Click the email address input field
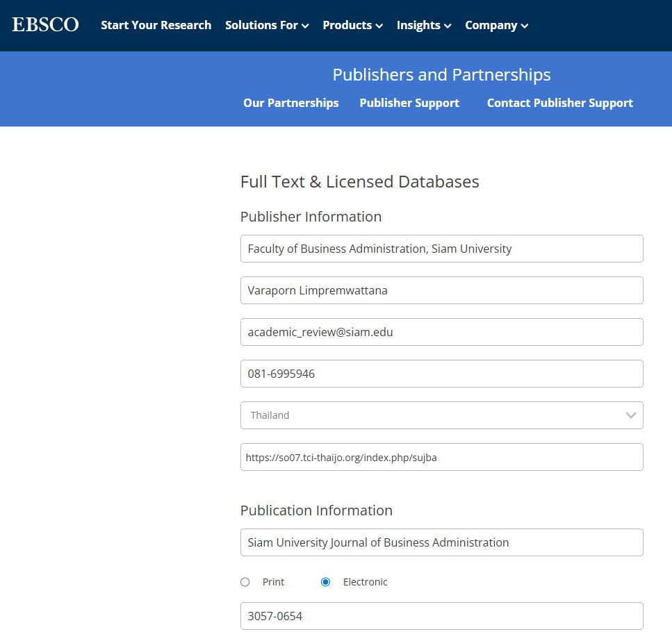Viewport: 672px width, 632px height. click(x=441, y=332)
